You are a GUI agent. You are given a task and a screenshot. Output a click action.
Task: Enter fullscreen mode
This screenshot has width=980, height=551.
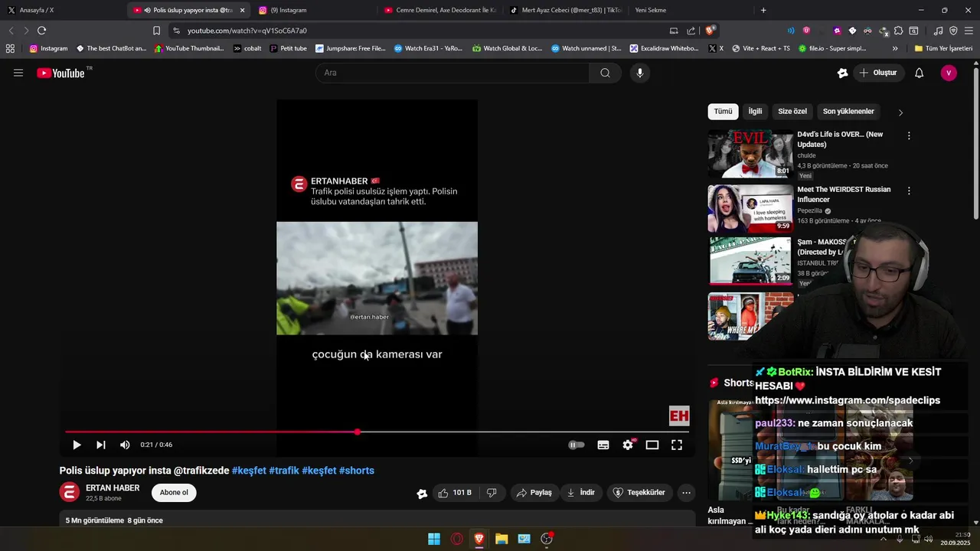(677, 445)
